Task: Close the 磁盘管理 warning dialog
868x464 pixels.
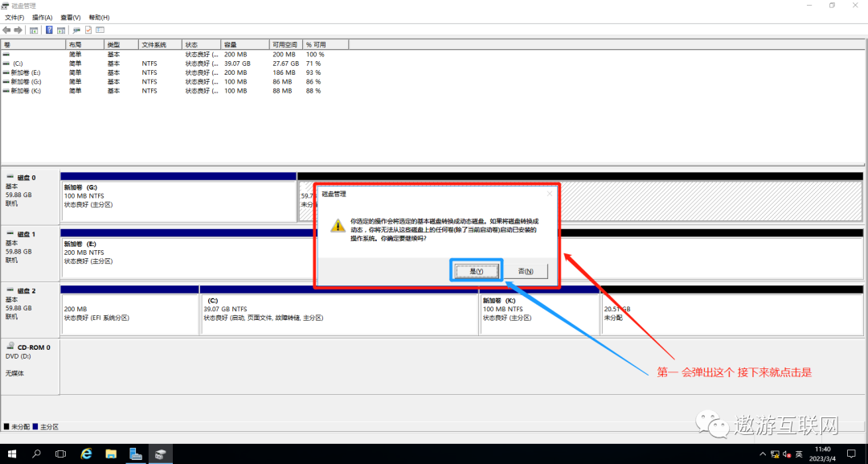Action: tap(550, 194)
